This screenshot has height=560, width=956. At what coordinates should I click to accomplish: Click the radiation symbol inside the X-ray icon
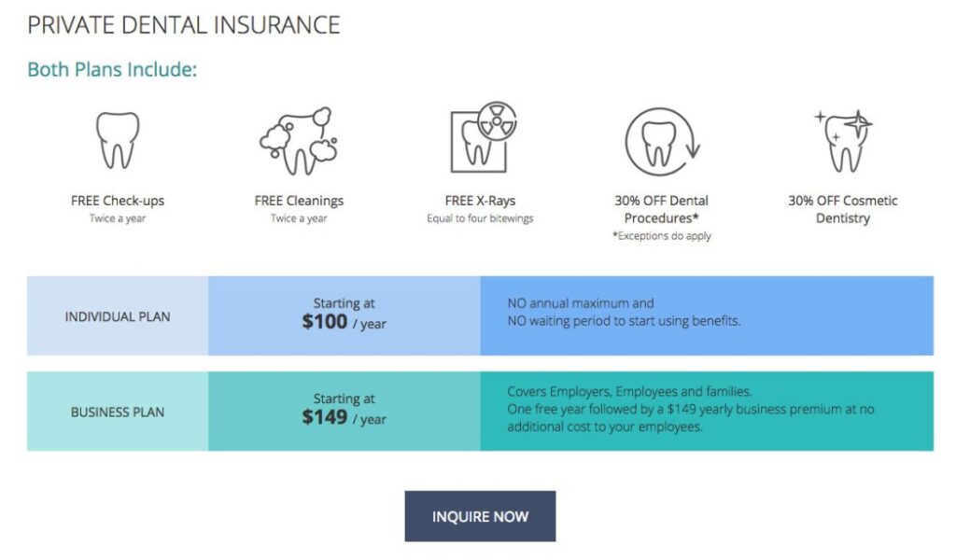tap(499, 122)
